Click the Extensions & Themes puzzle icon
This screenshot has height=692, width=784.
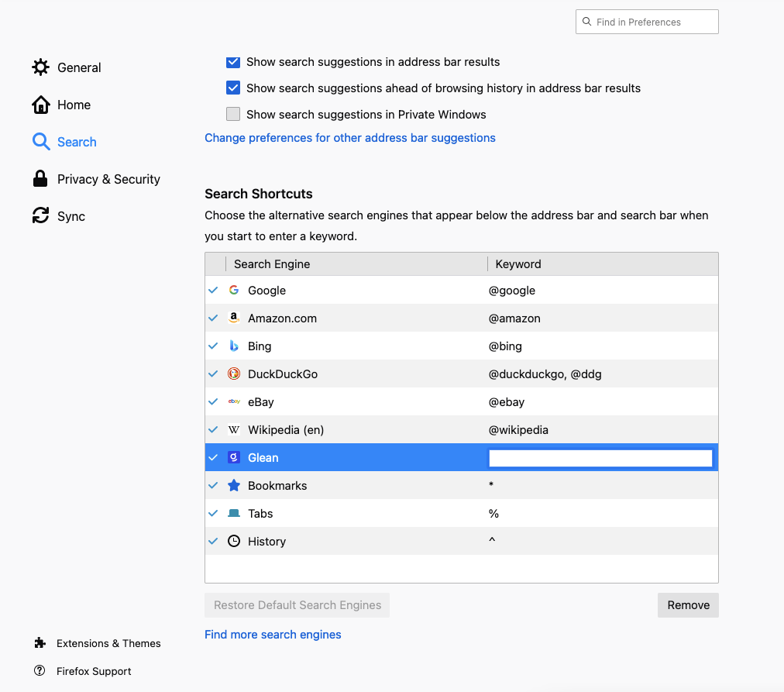click(39, 642)
